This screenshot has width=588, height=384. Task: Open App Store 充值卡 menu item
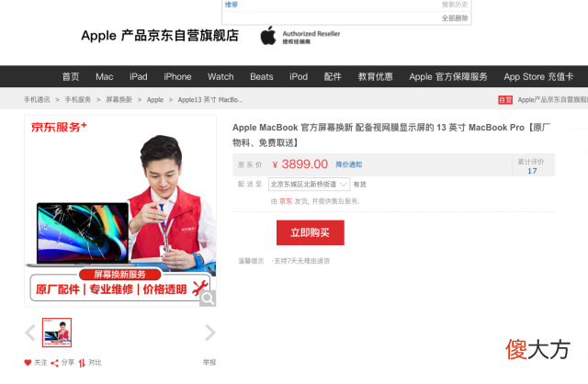(x=538, y=77)
